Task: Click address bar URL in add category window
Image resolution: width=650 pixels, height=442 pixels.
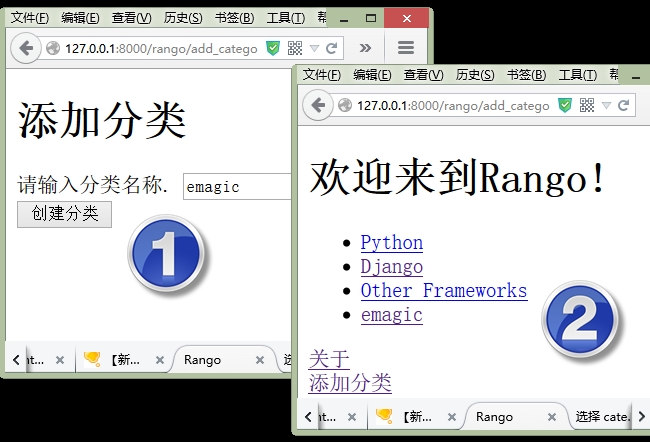Action: (161, 49)
